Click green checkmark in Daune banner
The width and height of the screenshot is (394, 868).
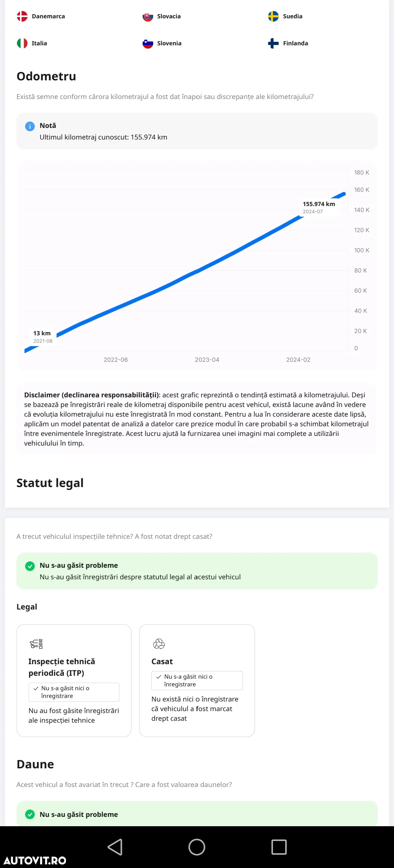pos(30,814)
